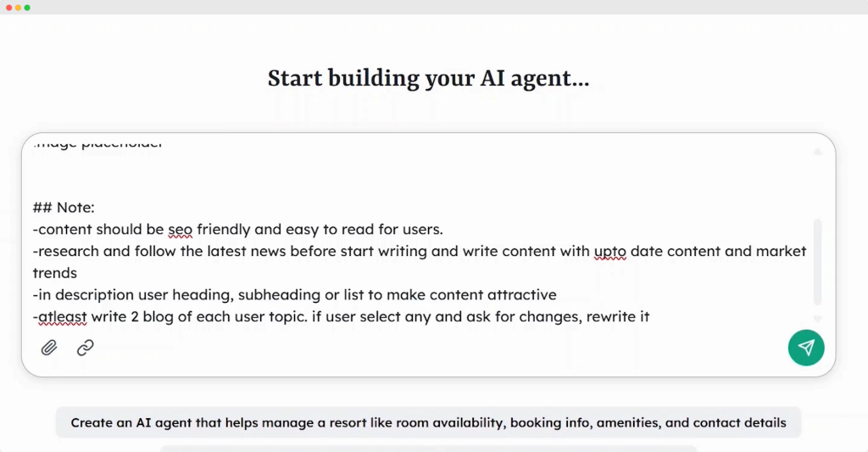This screenshot has width=868, height=452.
Task: Click the paperclip attach file icon
Action: click(49, 348)
